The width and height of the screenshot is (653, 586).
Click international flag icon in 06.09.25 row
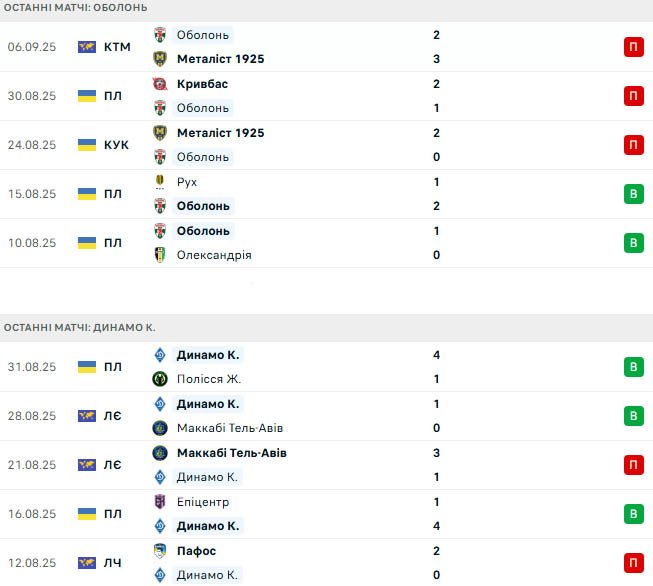pos(87,47)
